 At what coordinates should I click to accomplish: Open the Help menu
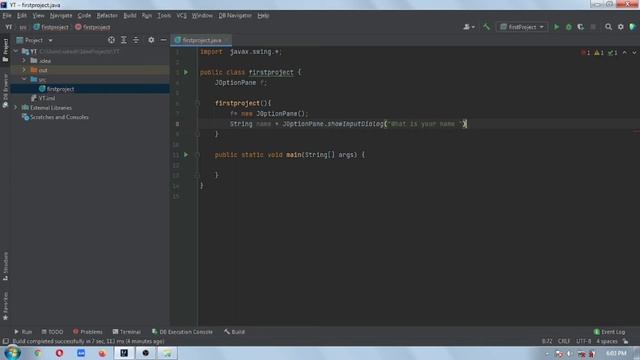click(263, 16)
